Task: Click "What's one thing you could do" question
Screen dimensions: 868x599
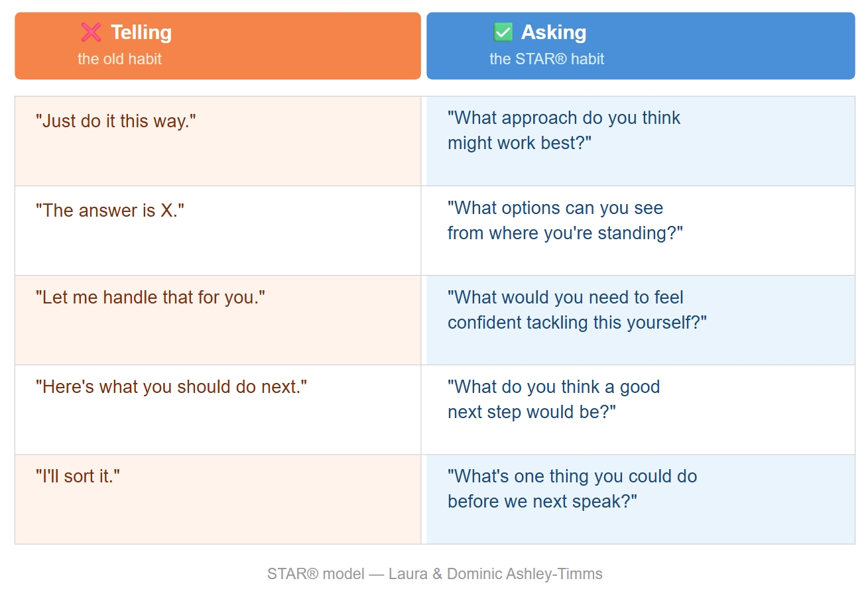Action: [x=572, y=477]
